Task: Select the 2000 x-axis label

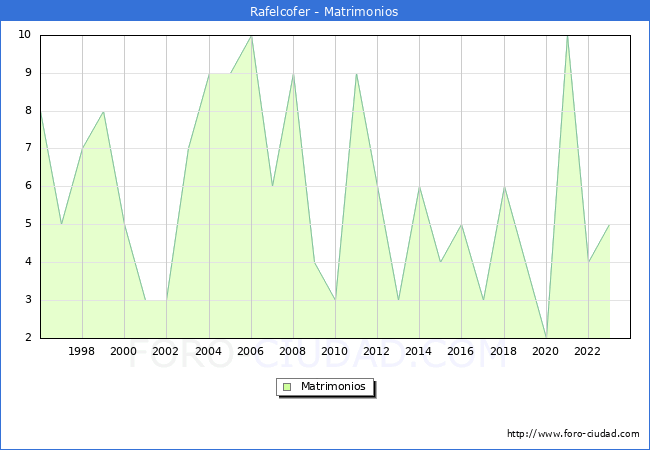Action: pos(124,351)
